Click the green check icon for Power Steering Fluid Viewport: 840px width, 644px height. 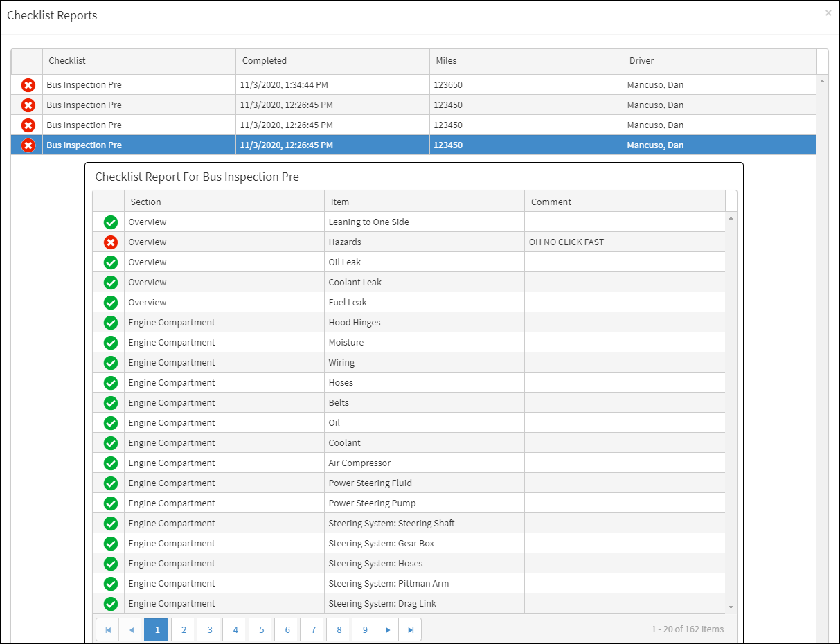click(110, 483)
